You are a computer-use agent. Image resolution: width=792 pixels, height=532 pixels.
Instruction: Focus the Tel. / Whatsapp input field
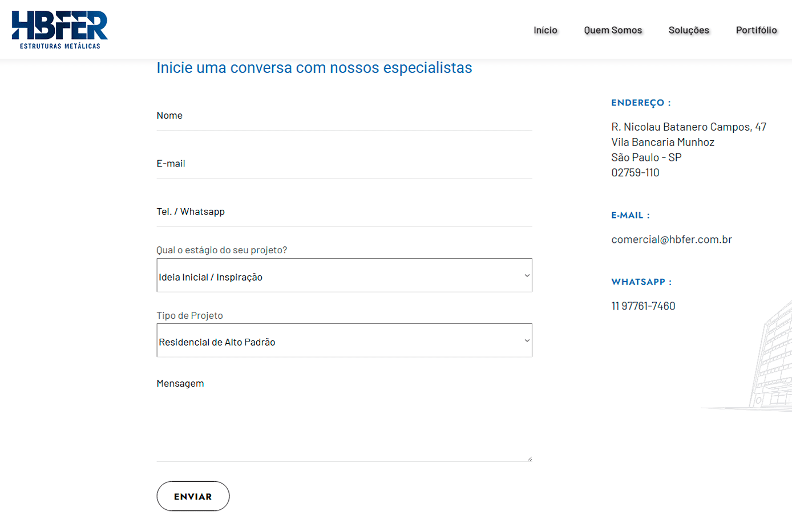(344, 212)
